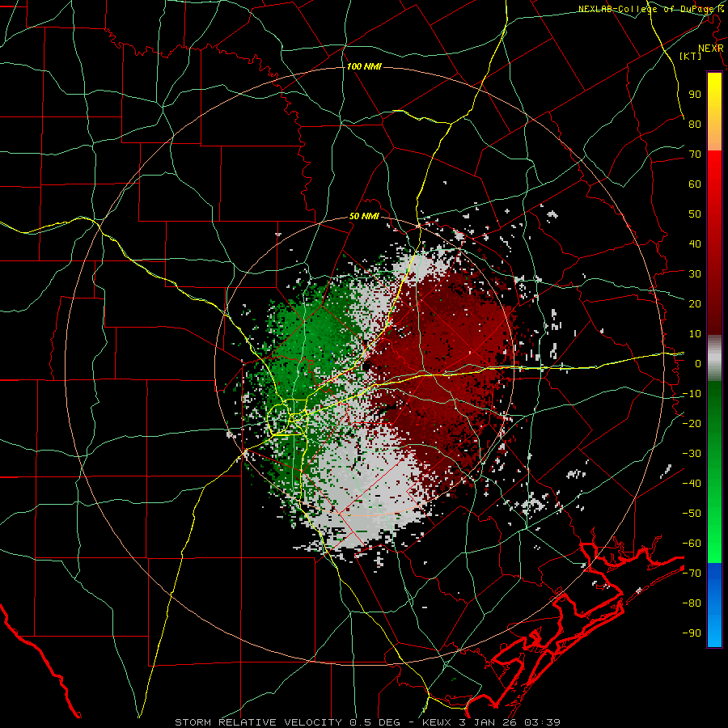Click the 20 value on velocity scale
Screen dimensions: 728x728
point(695,303)
